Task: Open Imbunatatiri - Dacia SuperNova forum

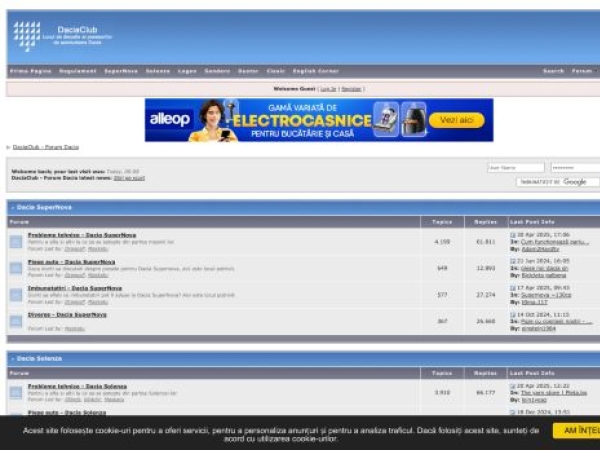Action: pos(75,288)
